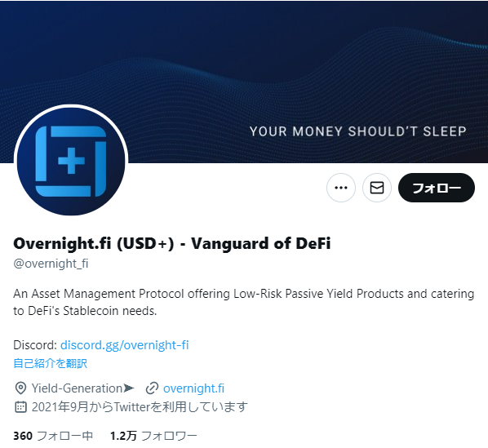The image size is (488, 448).
Task: Open the three-dot more options menu
Action: pyautogui.click(x=341, y=188)
